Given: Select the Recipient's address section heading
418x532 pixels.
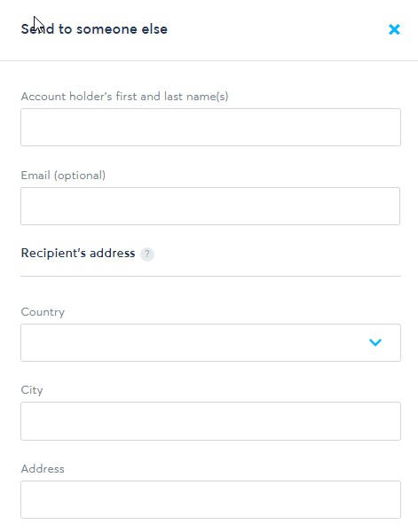Looking at the screenshot, I should pos(78,253).
